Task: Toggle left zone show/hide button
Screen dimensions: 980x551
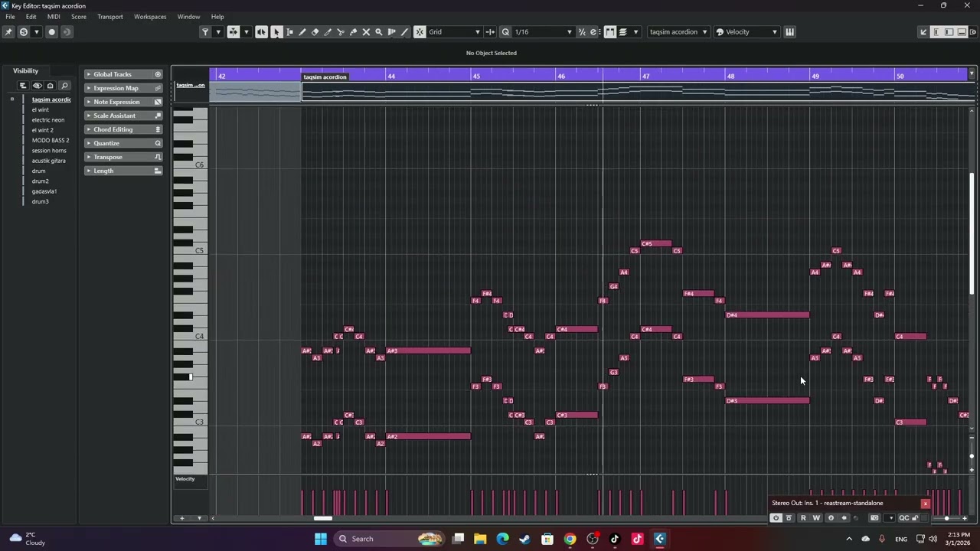Action: point(936,32)
